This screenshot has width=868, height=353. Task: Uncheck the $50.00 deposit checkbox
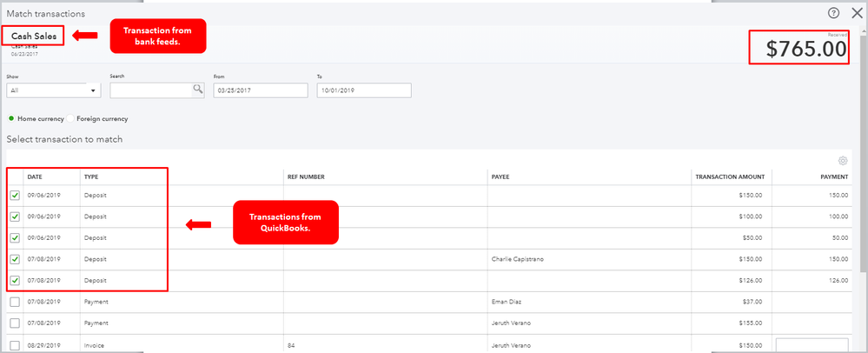(x=15, y=237)
